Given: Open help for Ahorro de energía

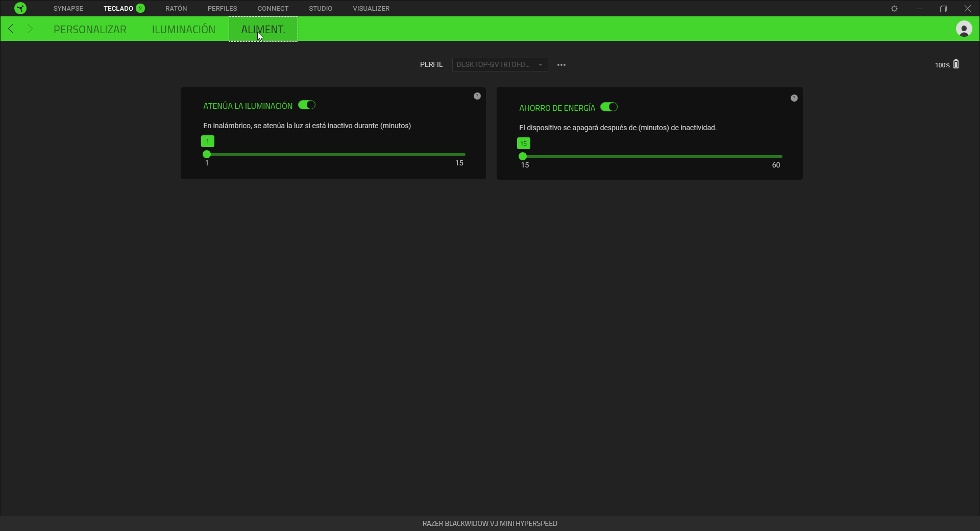Looking at the screenshot, I should pos(794,98).
